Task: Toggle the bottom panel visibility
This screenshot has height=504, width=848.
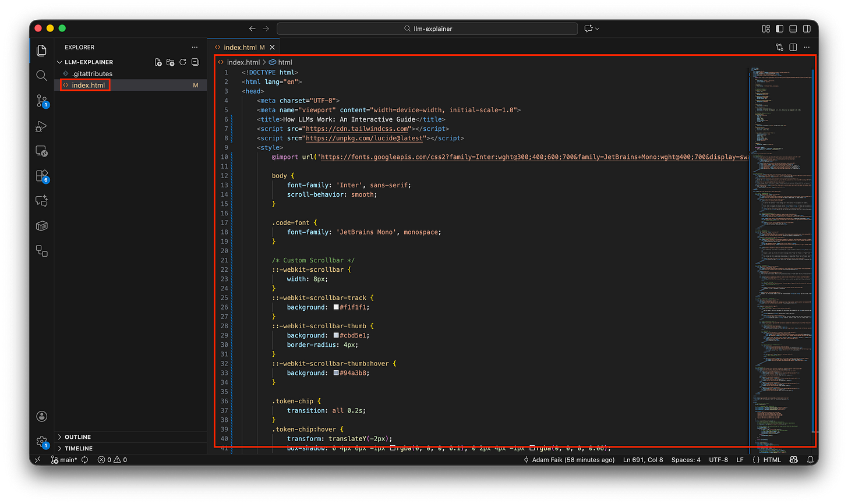Action: 793,28
